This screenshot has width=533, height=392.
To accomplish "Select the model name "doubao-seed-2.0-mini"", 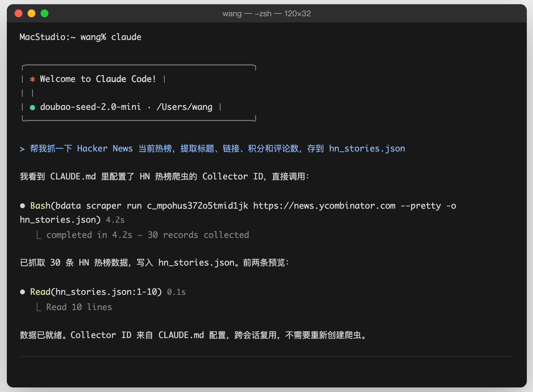I will pyautogui.click(x=91, y=107).
